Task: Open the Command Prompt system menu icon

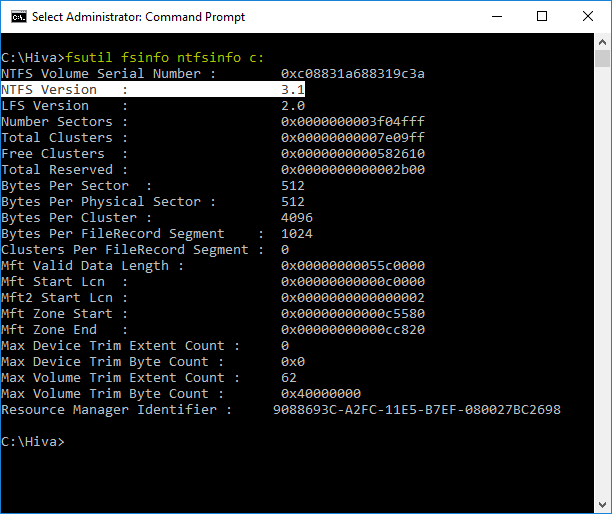Action: (x=16, y=16)
